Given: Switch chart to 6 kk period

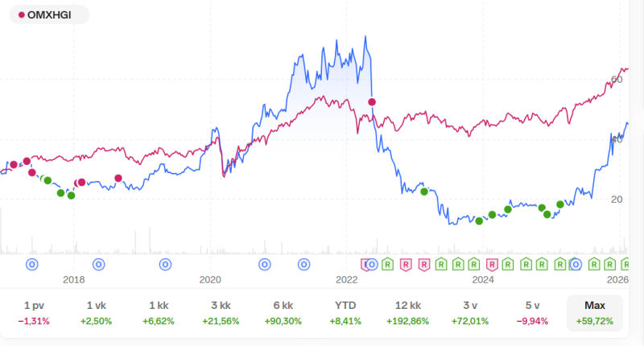Looking at the screenshot, I should click(x=282, y=313).
